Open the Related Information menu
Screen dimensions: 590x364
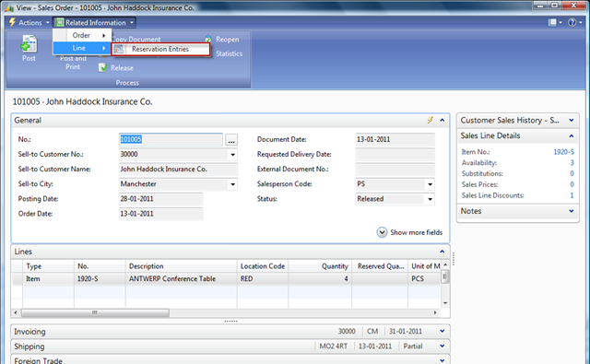(x=94, y=22)
